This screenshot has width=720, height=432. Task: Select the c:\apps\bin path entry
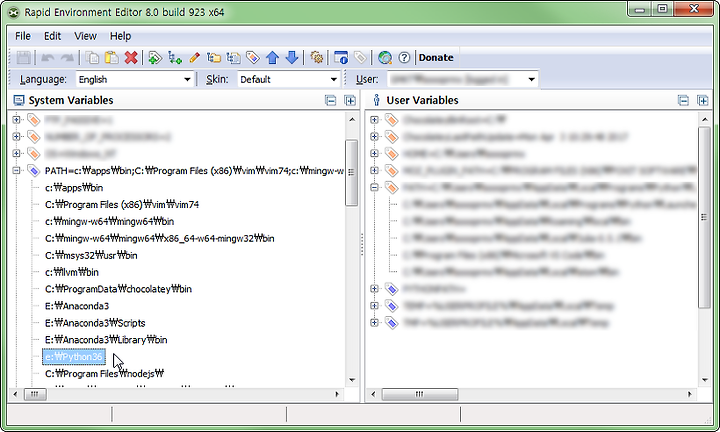coord(74,188)
